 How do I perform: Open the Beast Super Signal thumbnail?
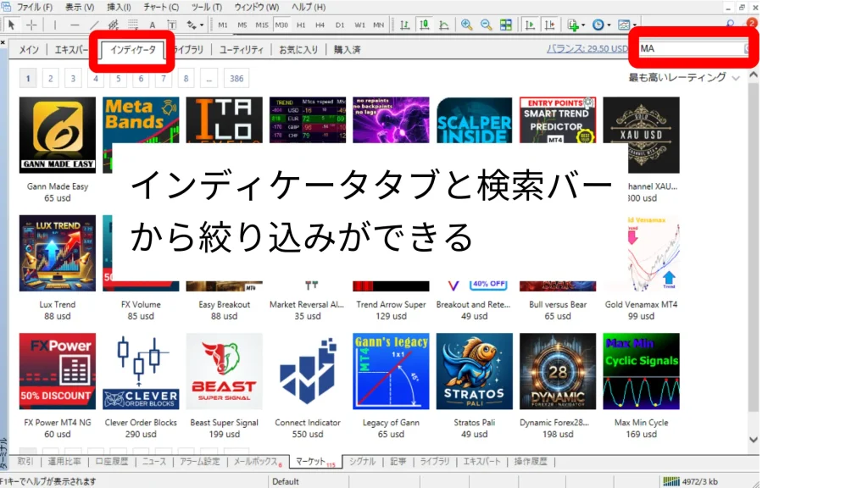point(224,371)
